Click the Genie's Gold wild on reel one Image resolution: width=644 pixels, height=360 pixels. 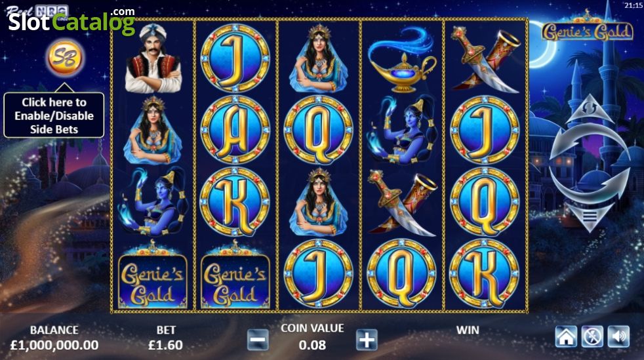[x=153, y=274]
